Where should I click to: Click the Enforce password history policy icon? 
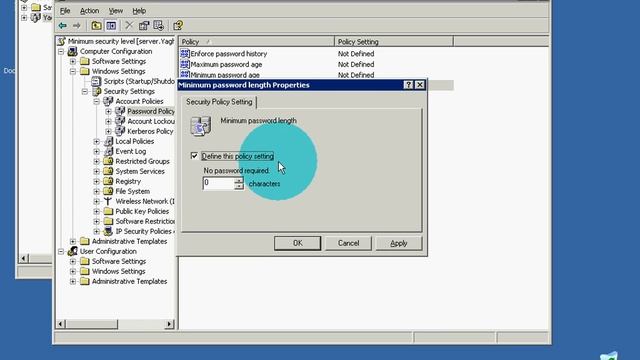click(185, 53)
